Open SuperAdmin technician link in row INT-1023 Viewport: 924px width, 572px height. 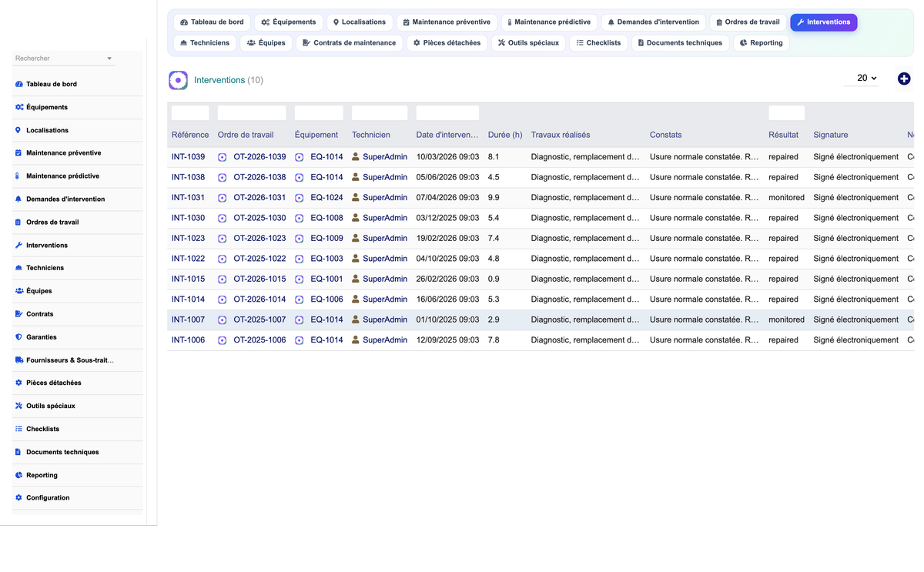click(385, 239)
